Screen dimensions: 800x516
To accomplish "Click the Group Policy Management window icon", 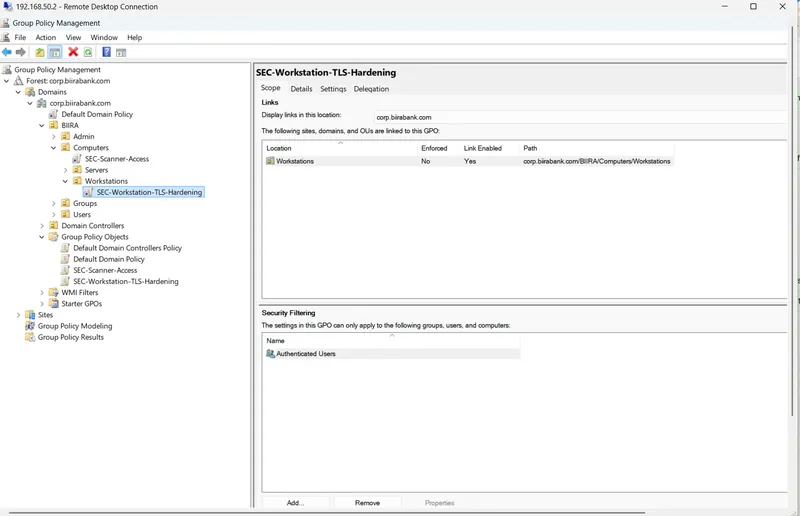I will pos(6,23).
